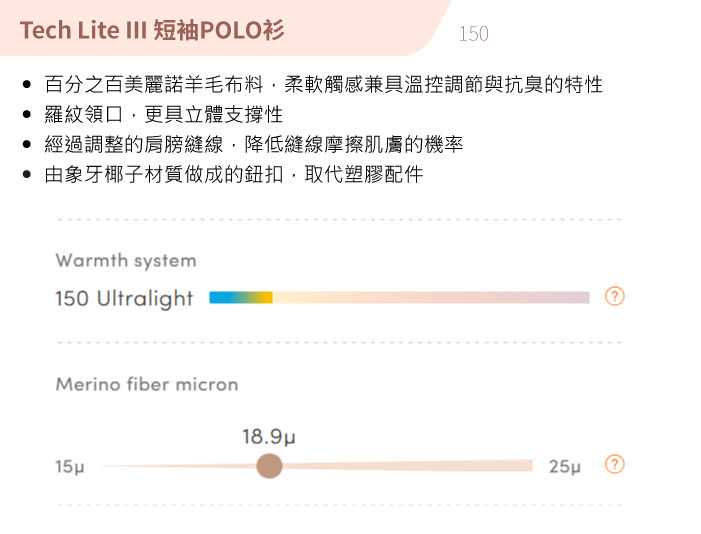Open the Warmth system help icon
The width and height of the screenshot is (701, 534).
[615, 296]
